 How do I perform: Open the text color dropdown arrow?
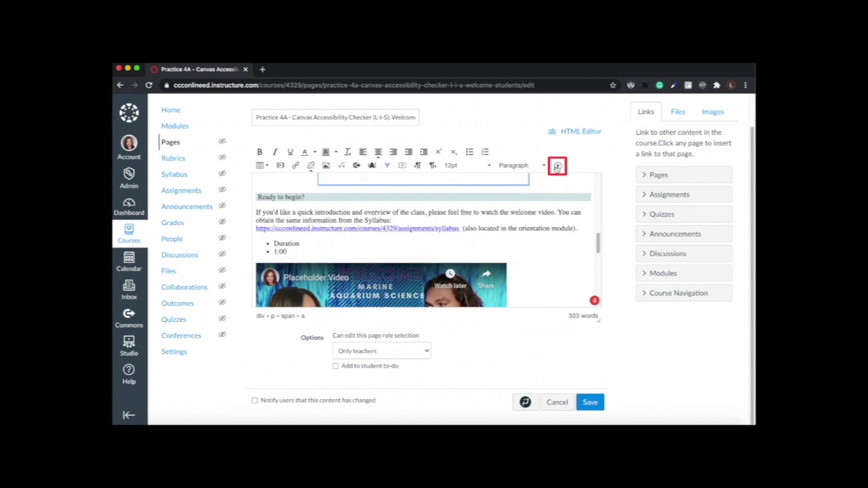315,152
